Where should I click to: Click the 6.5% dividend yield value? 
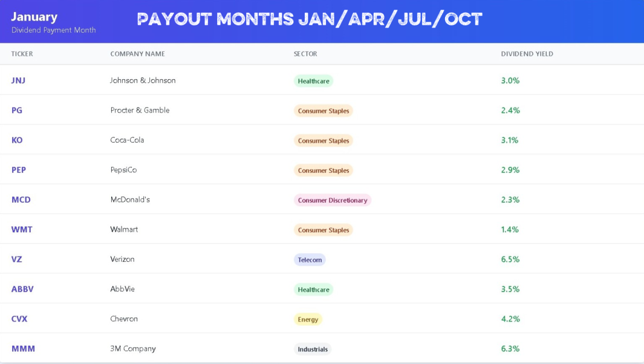[x=510, y=259]
